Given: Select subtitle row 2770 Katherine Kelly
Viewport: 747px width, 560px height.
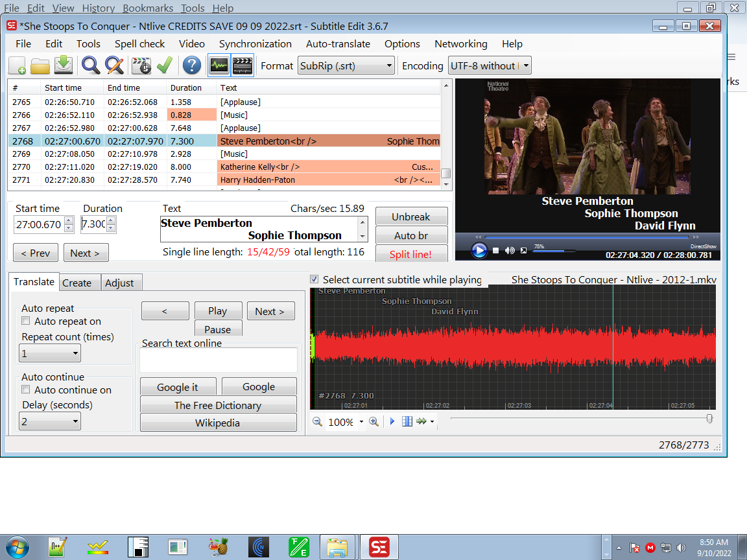Looking at the screenshot, I should click(224, 167).
